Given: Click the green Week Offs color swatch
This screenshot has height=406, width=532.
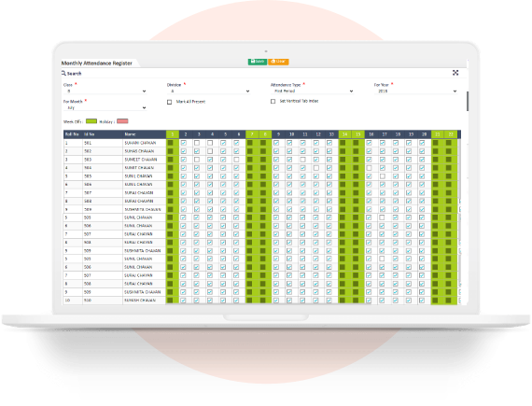Looking at the screenshot, I should point(91,121).
